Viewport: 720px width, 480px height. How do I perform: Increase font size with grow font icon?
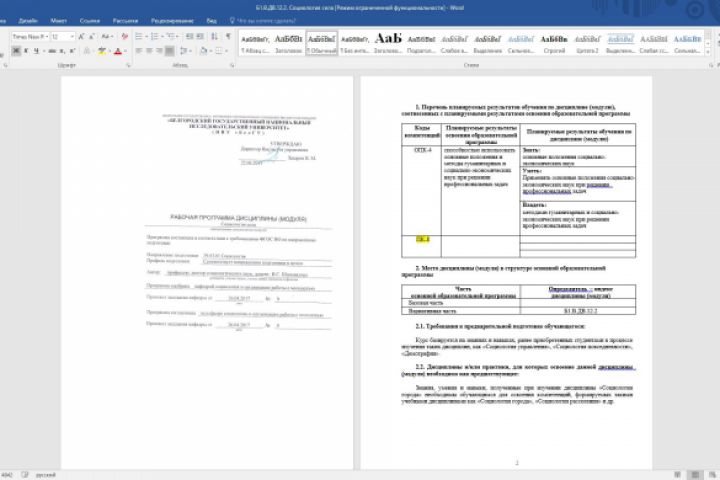(81, 36)
